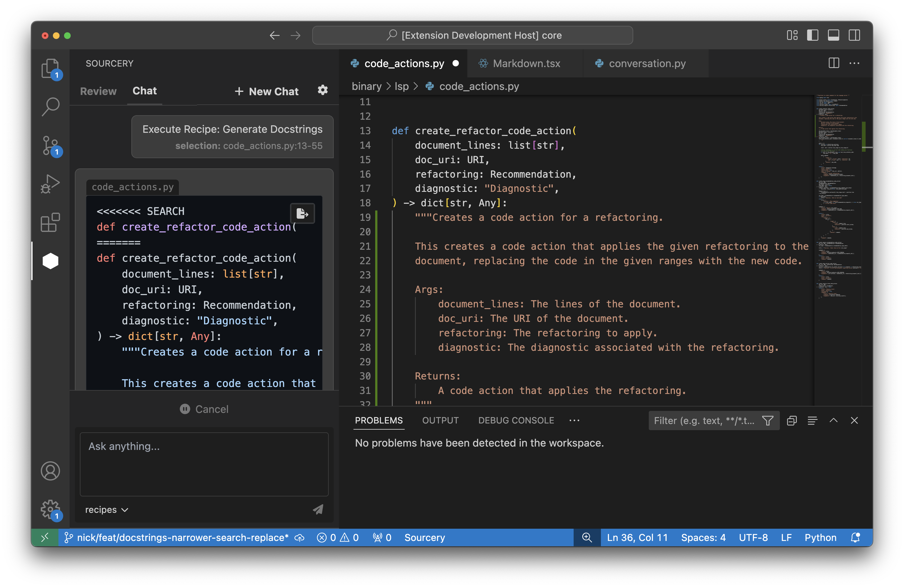Toggle the bottom panel layout button
The width and height of the screenshot is (904, 588).
coord(833,35)
